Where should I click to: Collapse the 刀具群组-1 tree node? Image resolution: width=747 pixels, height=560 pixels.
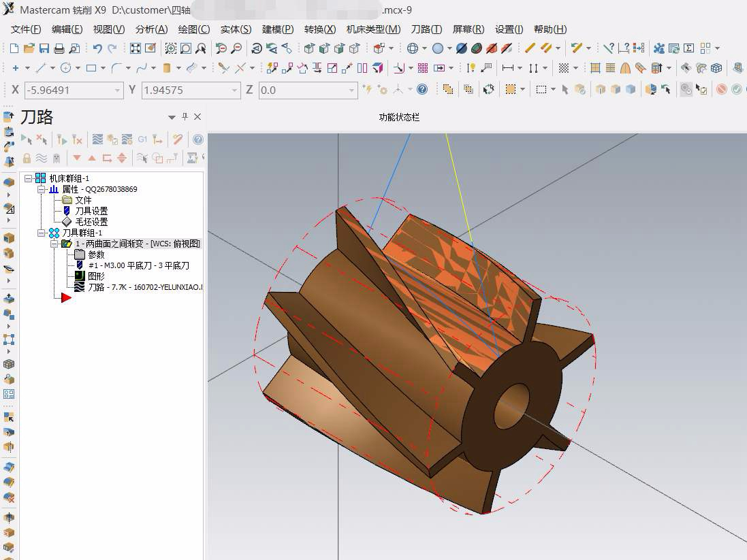pyautogui.click(x=42, y=233)
